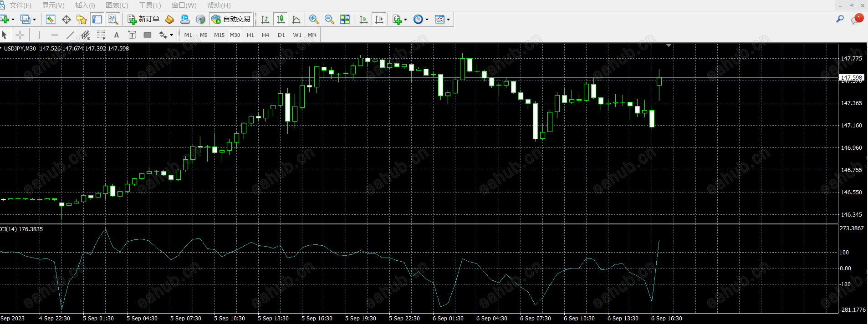This screenshot has width=868, height=324.
Task: Open the 插入(I) menu
Action: click(85, 5)
